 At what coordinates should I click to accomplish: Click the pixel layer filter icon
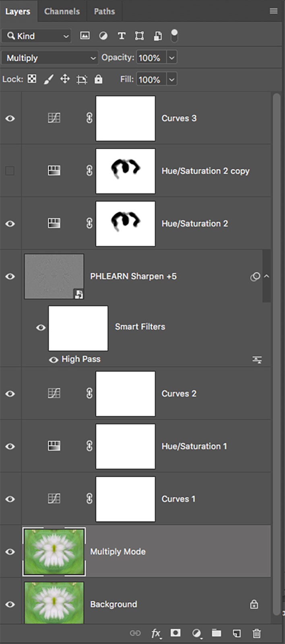(x=85, y=36)
